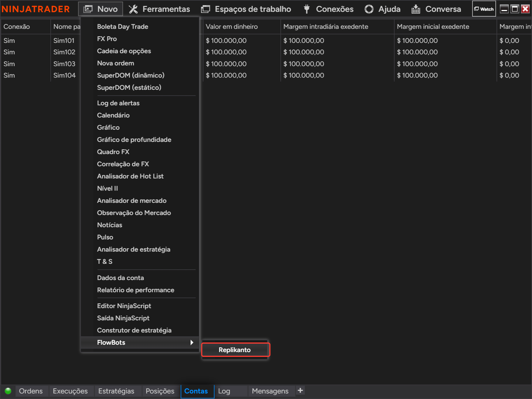The height and width of the screenshot is (399, 532).
Task: Select the Contas tab
Action: pos(197,391)
